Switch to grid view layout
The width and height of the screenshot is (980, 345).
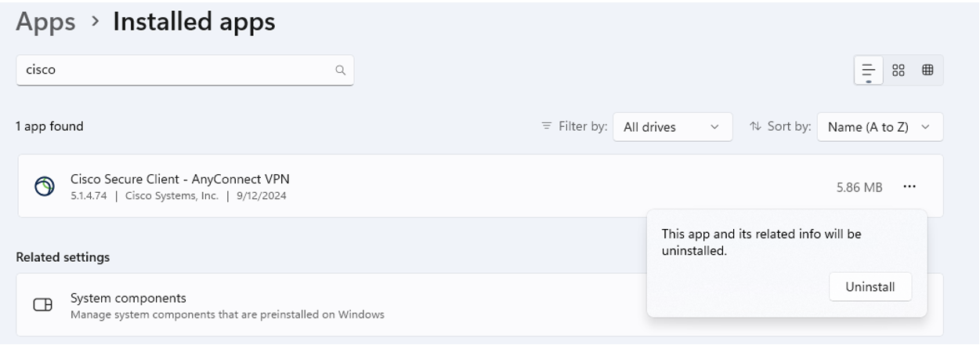[x=899, y=70]
